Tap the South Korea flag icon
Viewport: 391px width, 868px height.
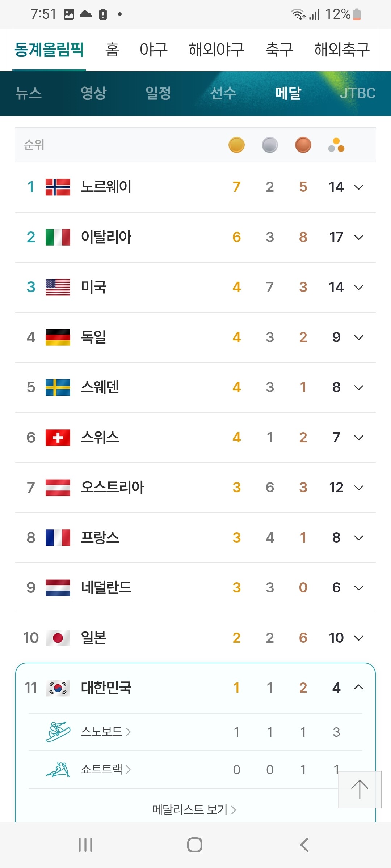(x=58, y=688)
